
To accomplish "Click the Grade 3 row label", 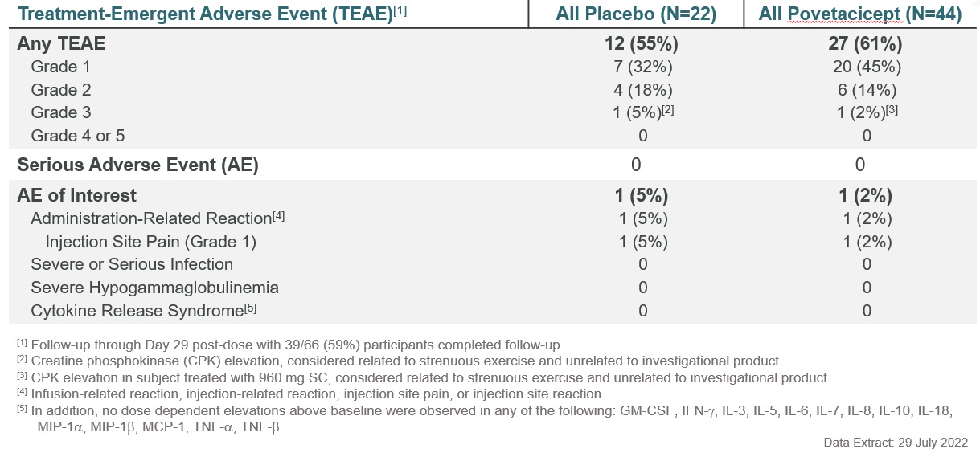I will coord(60,112).
